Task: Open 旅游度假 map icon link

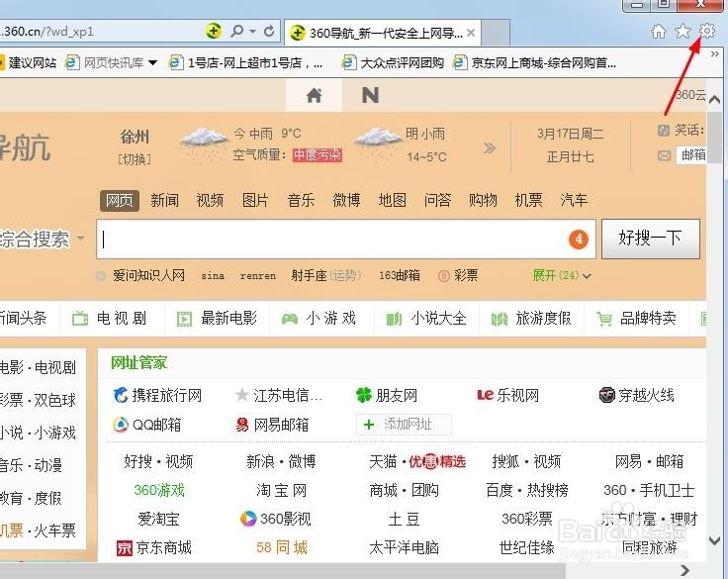Action: coord(531,319)
